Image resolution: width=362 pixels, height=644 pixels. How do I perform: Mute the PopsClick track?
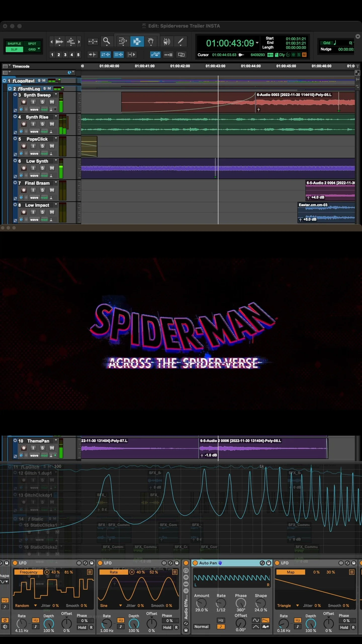coord(52,146)
